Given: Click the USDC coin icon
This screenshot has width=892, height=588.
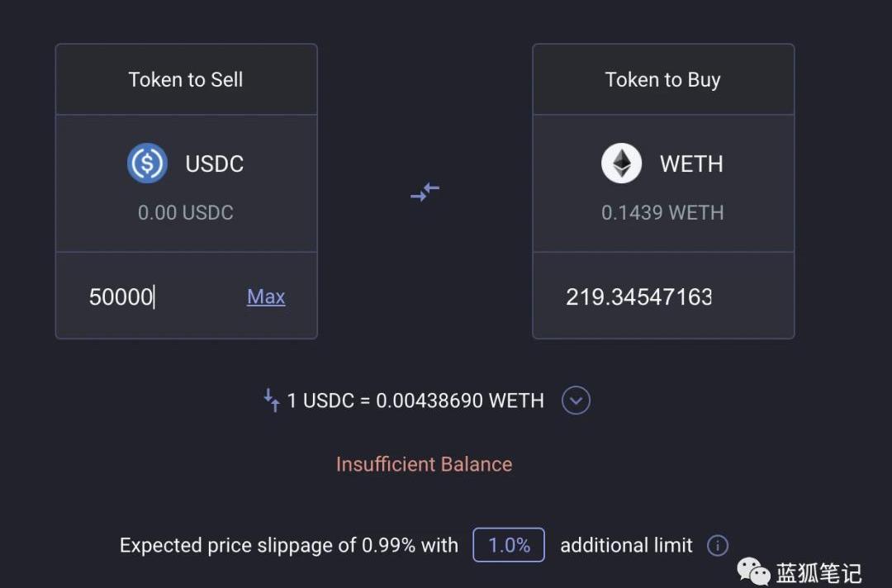Looking at the screenshot, I should (x=148, y=164).
